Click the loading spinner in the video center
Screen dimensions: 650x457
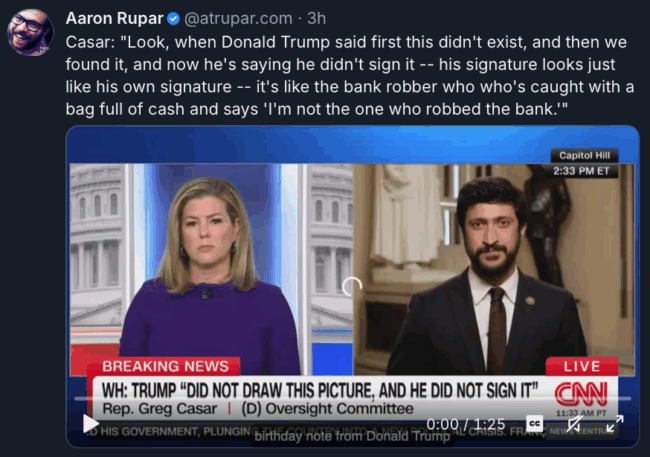352,287
